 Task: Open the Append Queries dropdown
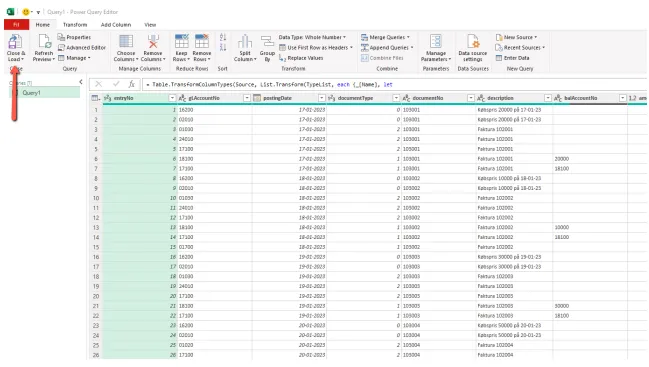point(387,48)
